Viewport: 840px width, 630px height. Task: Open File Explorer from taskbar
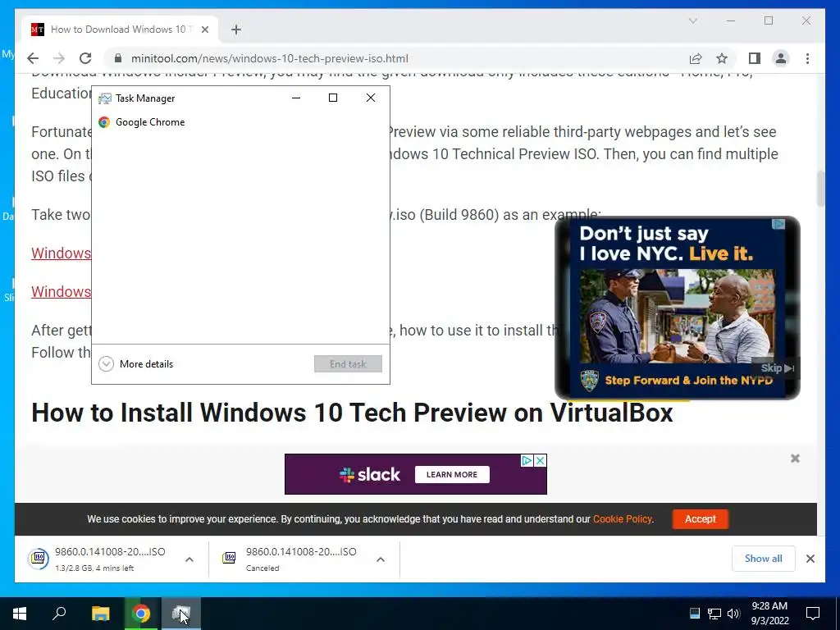[100, 614]
